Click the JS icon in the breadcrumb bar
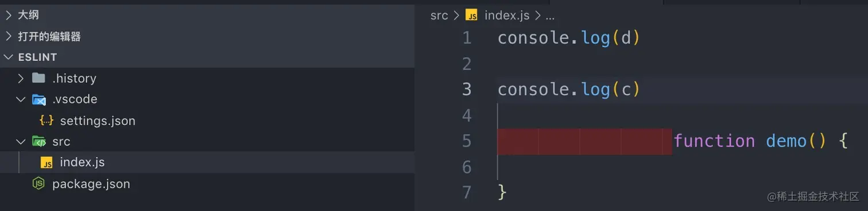The image size is (868, 211). pyautogui.click(x=472, y=16)
